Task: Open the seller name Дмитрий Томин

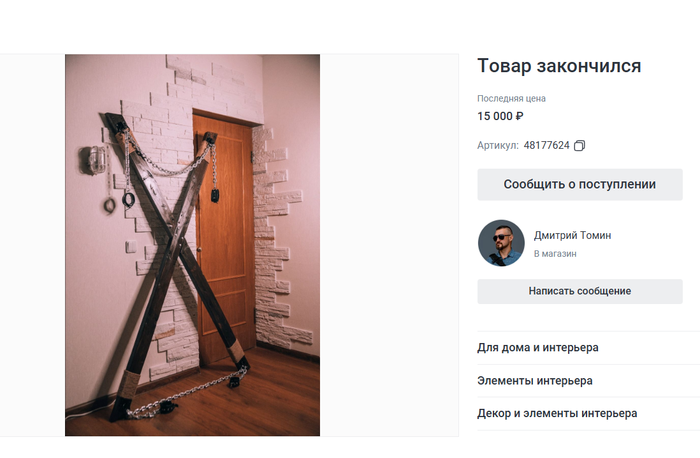Action: pyautogui.click(x=572, y=235)
